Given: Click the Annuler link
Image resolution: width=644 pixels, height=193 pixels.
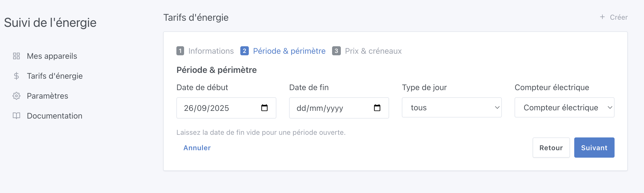Looking at the screenshot, I should 197,148.
